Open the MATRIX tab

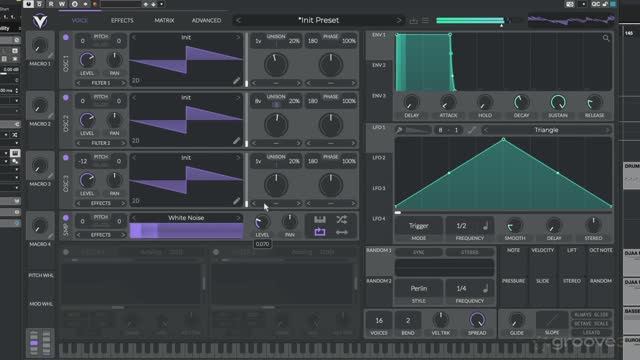pyautogui.click(x=164, y=20)
